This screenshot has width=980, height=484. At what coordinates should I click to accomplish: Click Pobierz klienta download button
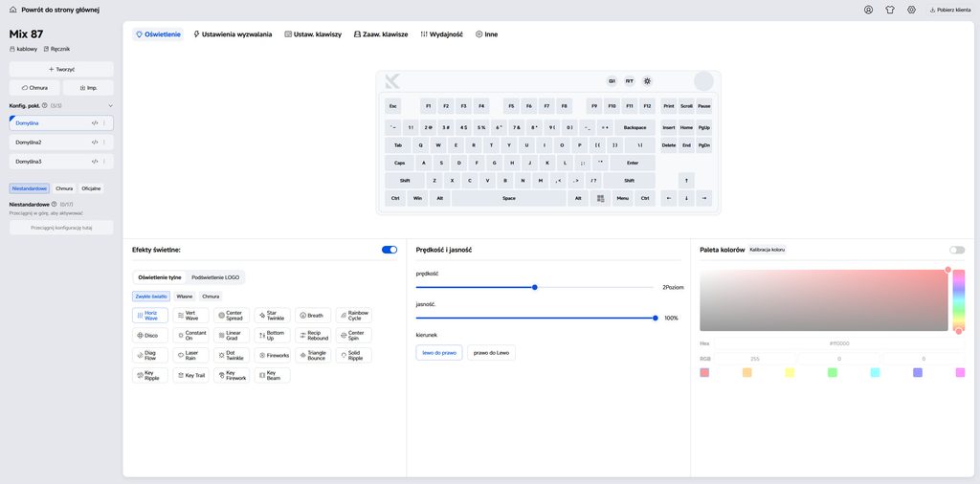[x=950, y=10]
